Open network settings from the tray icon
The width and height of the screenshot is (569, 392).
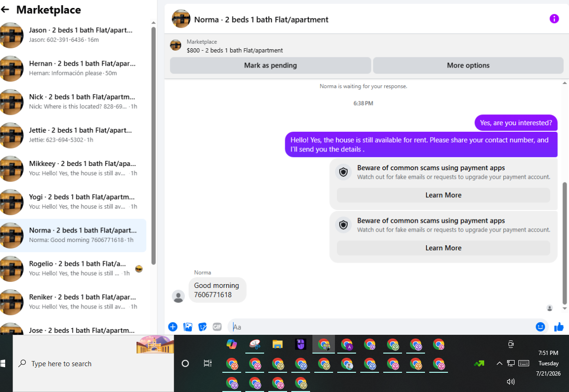pos(511,363)
